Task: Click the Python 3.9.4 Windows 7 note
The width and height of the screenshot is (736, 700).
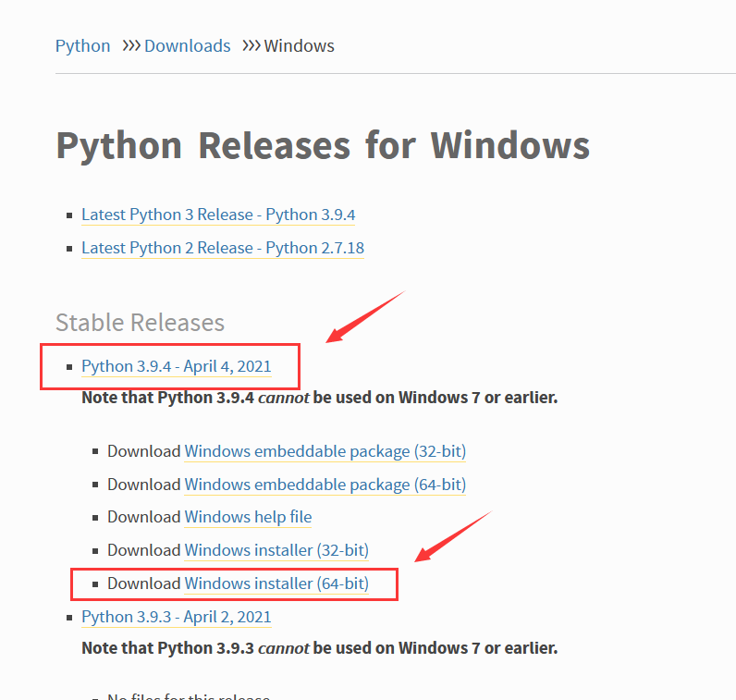Action: 320,398
